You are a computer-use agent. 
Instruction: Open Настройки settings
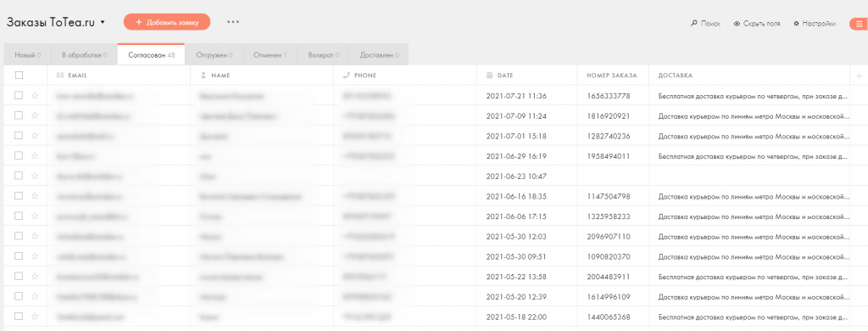point(815,24)
